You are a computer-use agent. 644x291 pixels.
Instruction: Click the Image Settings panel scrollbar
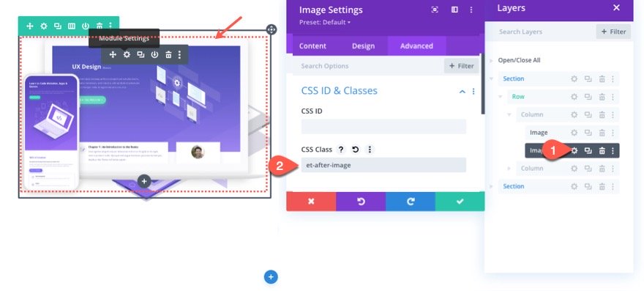[483, 84]
